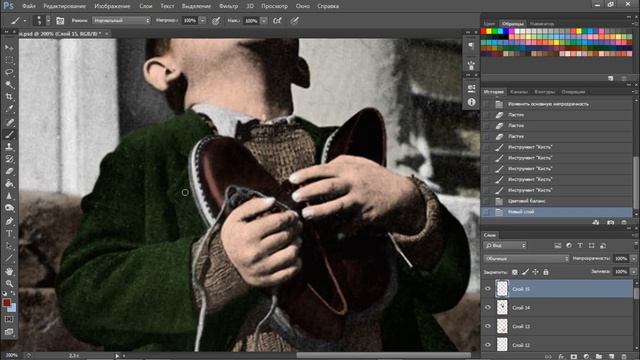Pick the first red swatch
640x360 pixels.
[484, 31]
